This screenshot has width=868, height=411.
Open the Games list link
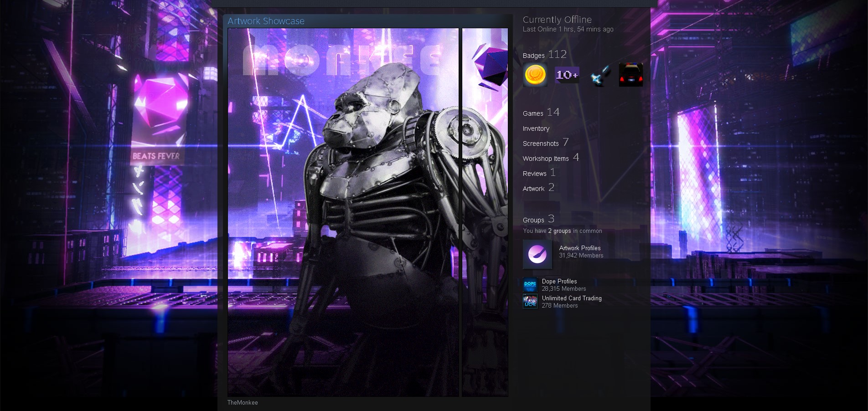point(541,113)
